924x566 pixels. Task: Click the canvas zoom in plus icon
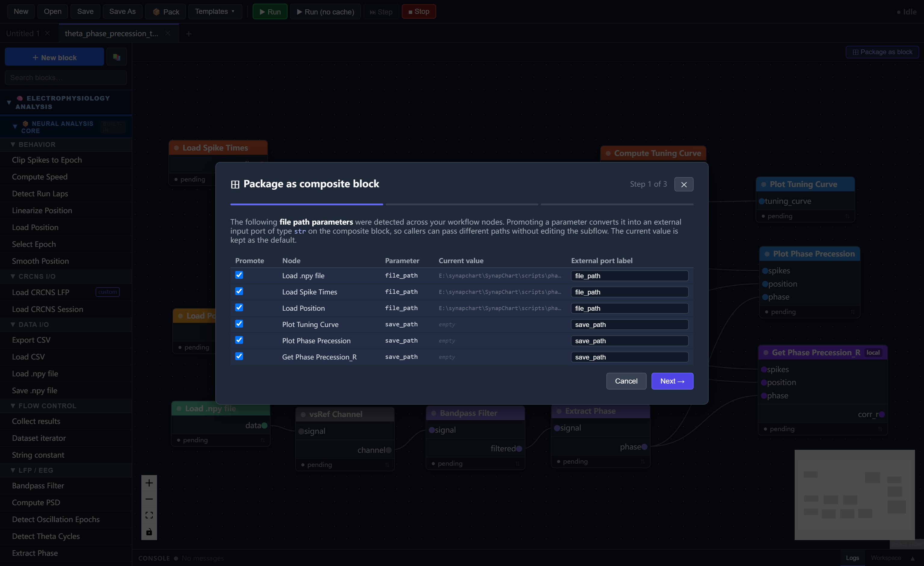click(x=149, y=483)
